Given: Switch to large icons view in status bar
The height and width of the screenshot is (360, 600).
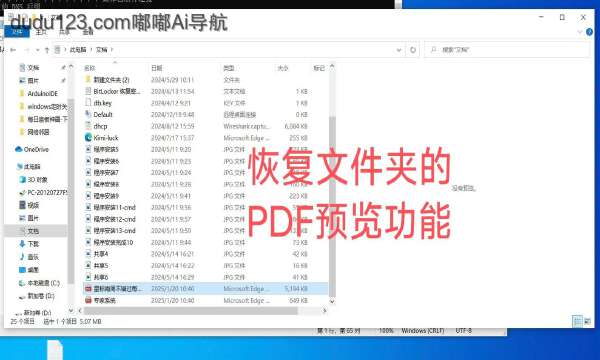Looking at the screenshot, I should point(588,321).
